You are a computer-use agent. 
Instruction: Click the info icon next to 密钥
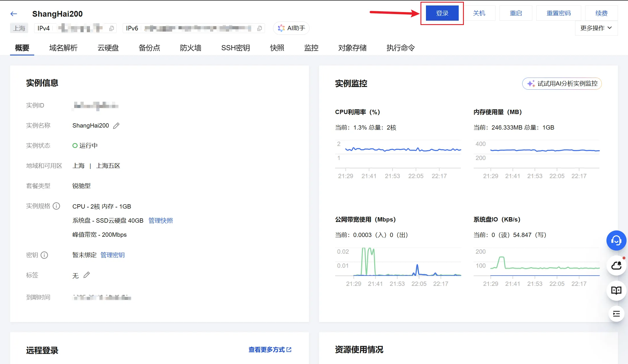[44, 255]
